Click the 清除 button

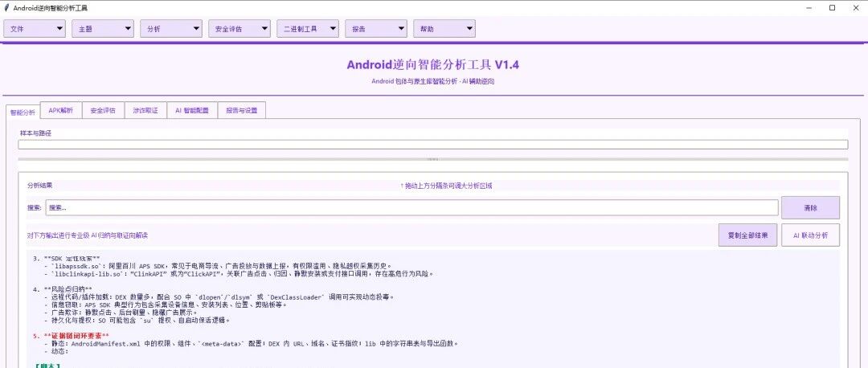(x=810, y=208)
